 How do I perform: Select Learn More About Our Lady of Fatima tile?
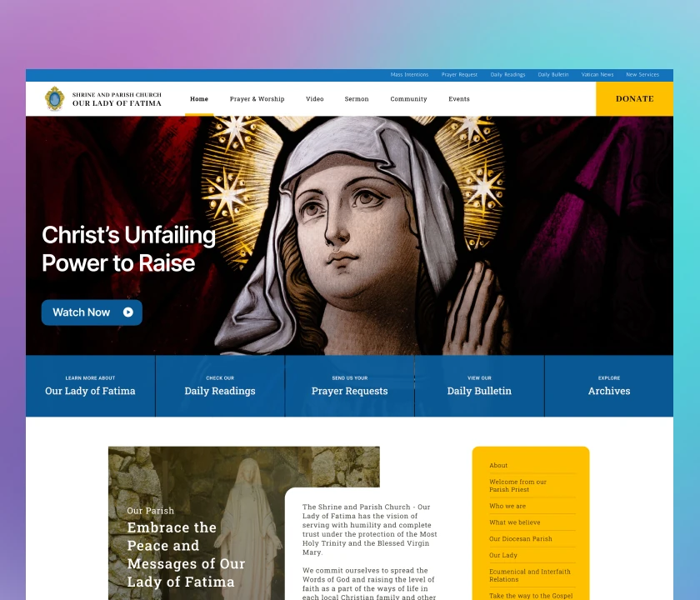pyautogui.click(x=90, y=386)
